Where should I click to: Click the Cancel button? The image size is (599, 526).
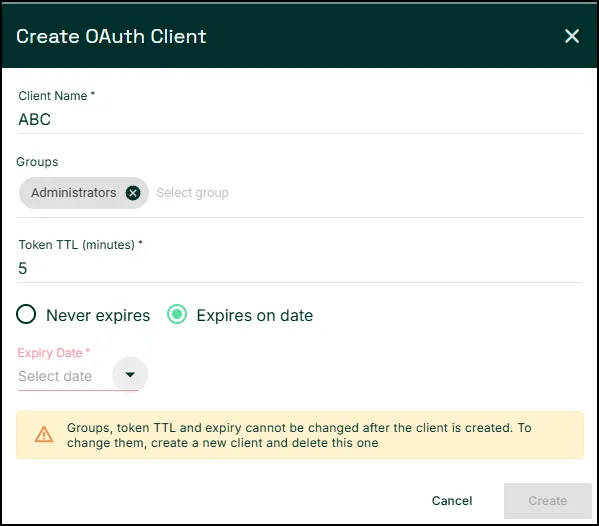452,500
